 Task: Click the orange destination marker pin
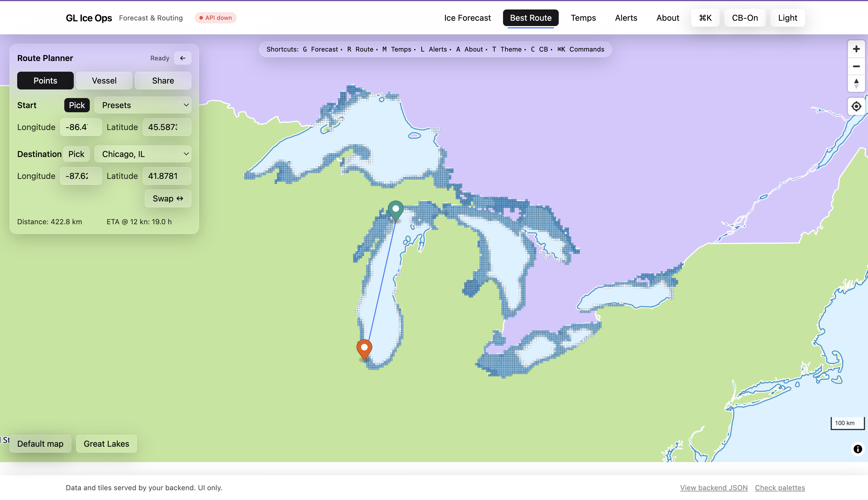(x=364, y=348)
